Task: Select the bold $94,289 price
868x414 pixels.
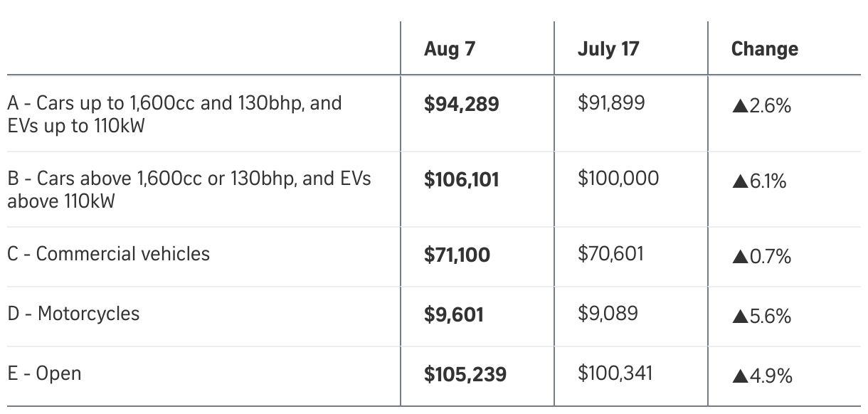Action: (x=462, y=105)
